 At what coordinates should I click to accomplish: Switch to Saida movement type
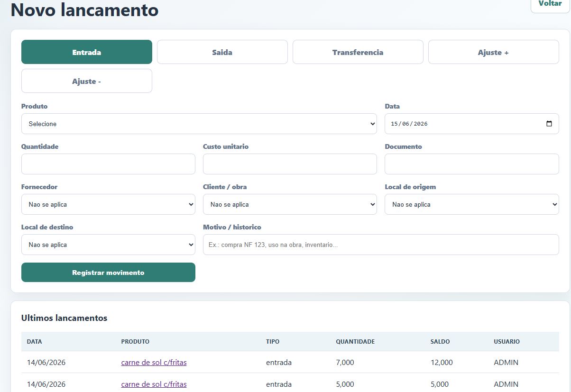[222, 52]
